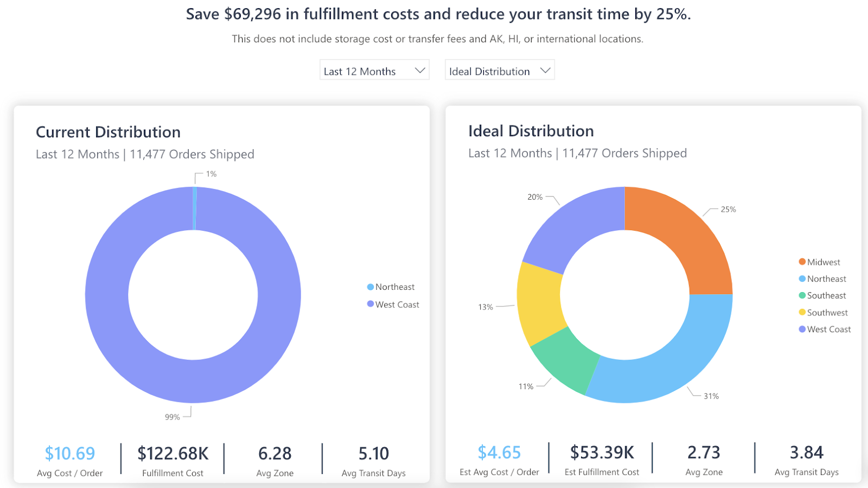Open the Last 12 Months dropdown
Viewport: 868px width, 488px height.
pos(374,71)
